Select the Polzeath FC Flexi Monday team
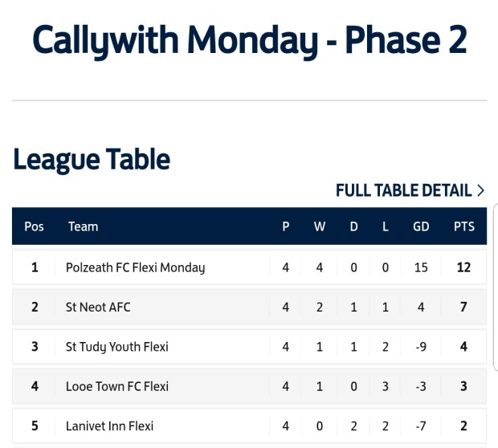498x448 pixels. pyautogui.click(x=135, y=267)
